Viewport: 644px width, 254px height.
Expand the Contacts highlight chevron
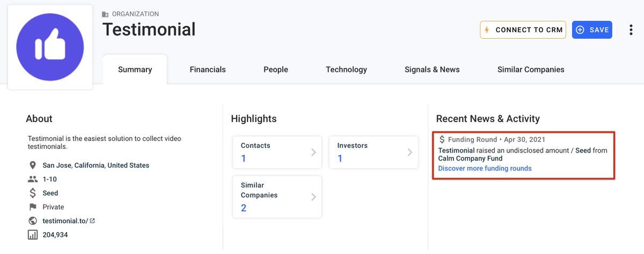point(313,153)
